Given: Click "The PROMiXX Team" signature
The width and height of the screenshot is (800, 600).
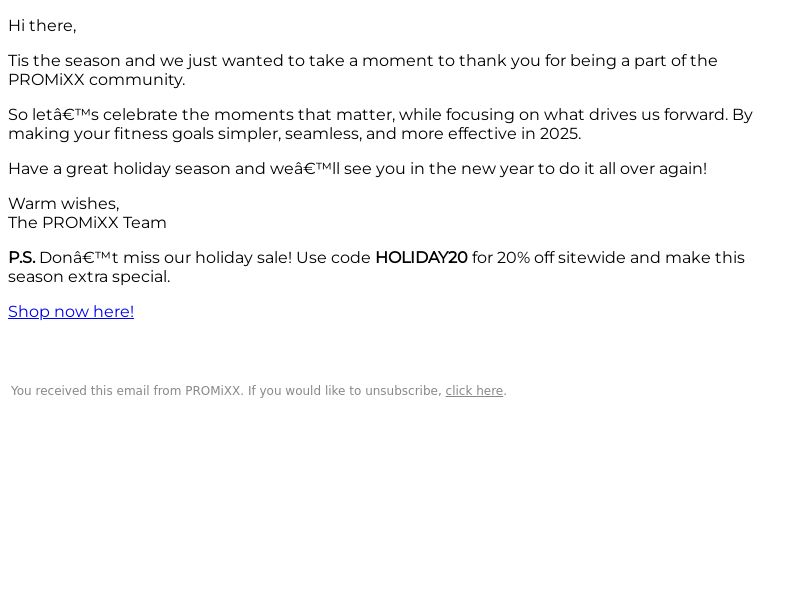Looking at the screenshot, I should (x=87, y=222).
